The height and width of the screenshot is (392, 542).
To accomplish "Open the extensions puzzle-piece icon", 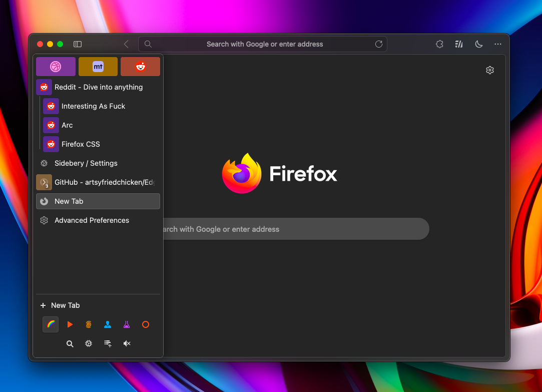I will coord(440,44).
